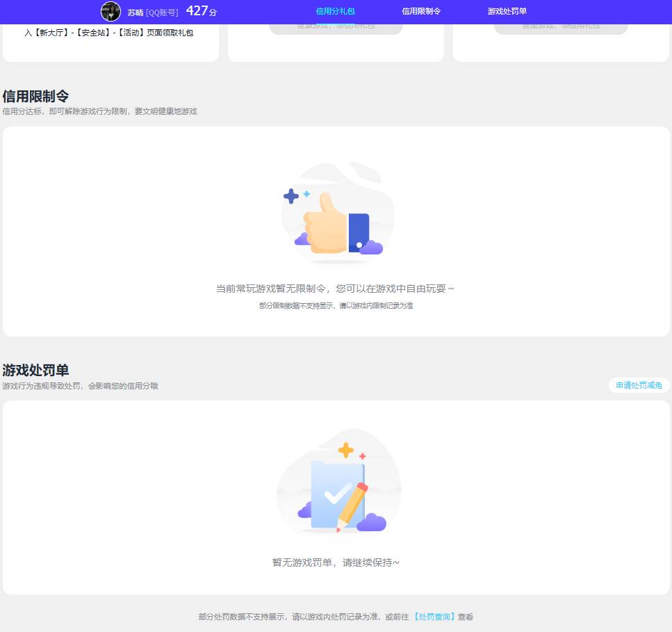
Task: Click the [QQ账号] label in the header
Action: tap(161, 13)
